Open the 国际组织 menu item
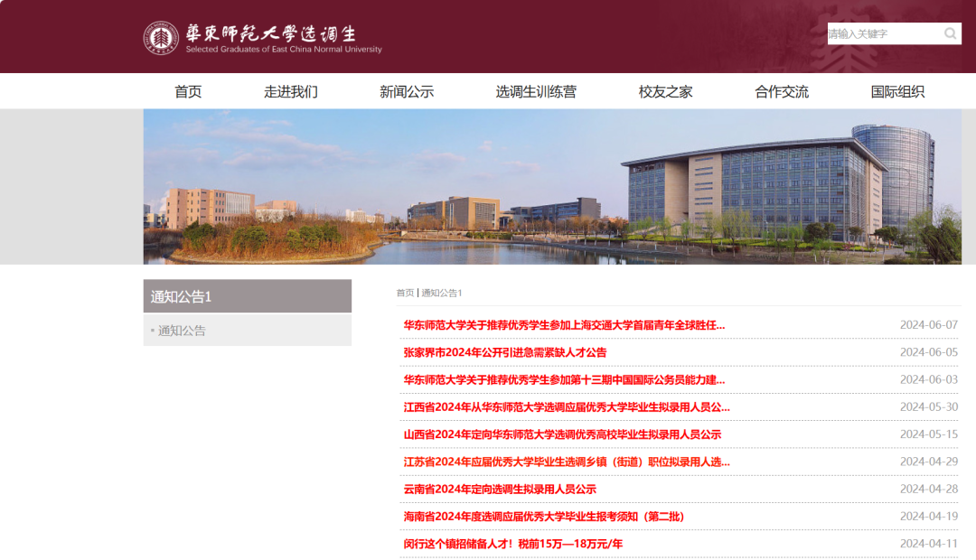 pyautogui.click(x=897, y=91)
